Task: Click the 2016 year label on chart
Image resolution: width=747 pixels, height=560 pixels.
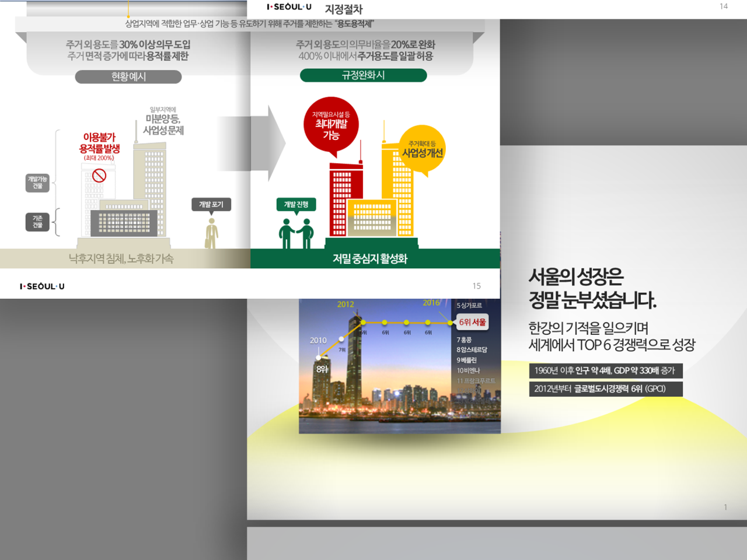Action: (x=431, y=303)
